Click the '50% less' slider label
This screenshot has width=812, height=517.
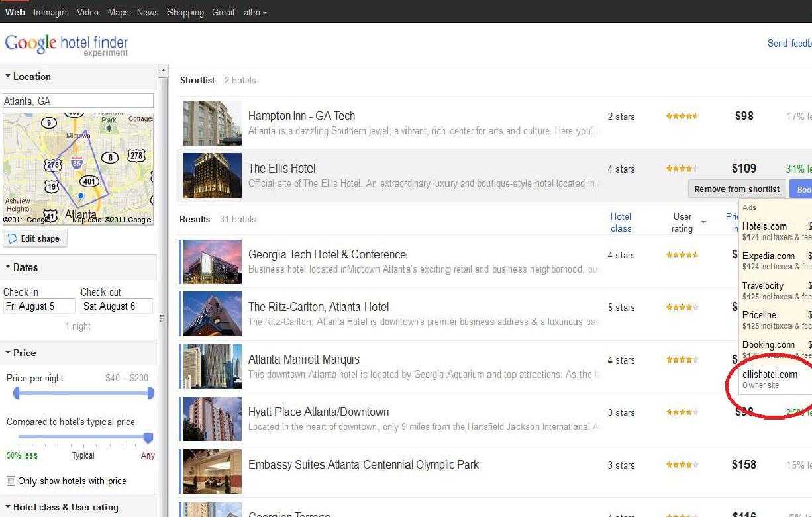tap(22, 455)
